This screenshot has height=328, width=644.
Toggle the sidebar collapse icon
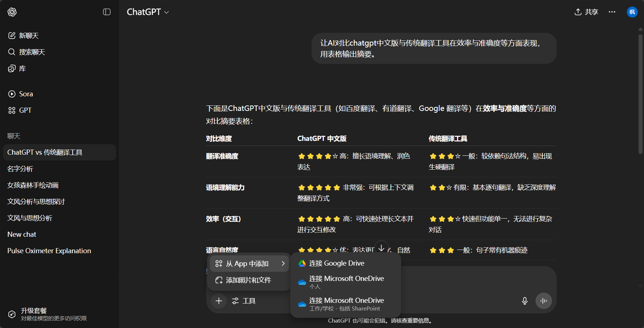pos(107,12)
